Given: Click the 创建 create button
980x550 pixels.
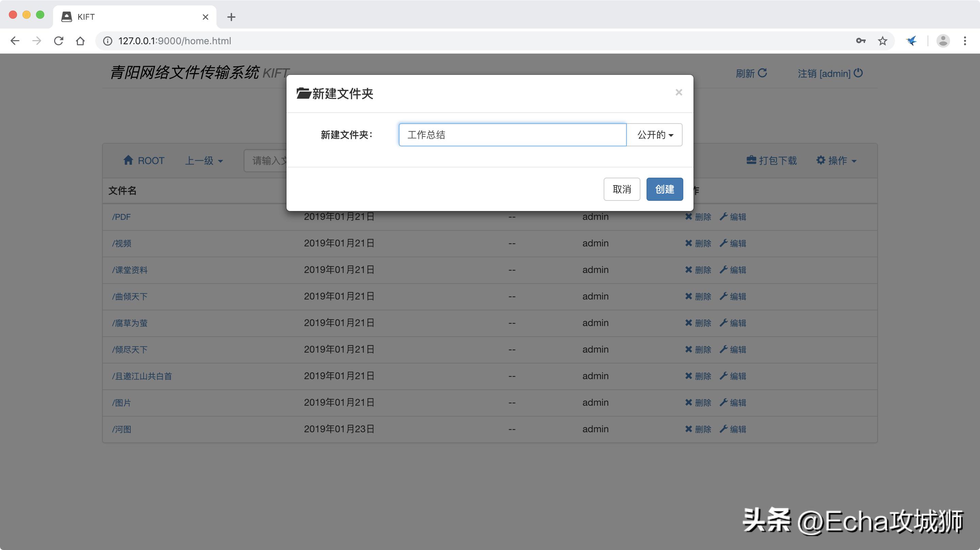Looking at the screenshot, I should (x=664, y=189).
